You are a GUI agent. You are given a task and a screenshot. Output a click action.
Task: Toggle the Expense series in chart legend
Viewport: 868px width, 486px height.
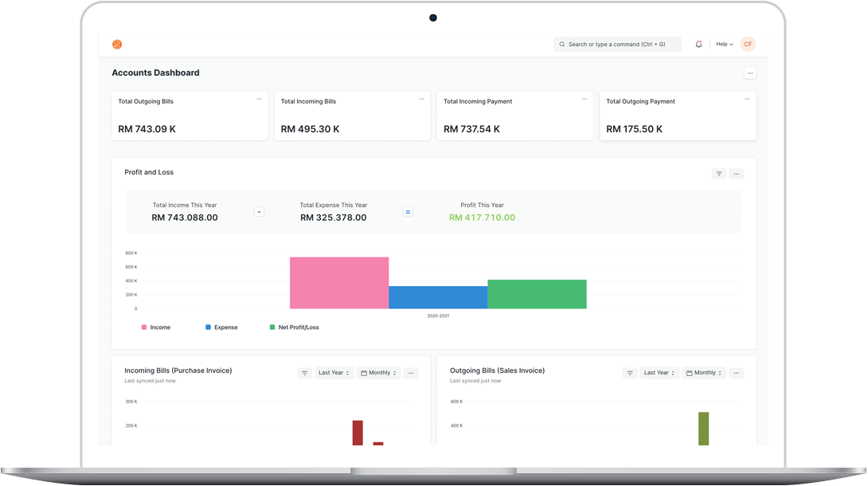pyautogui.click(x=221, y=327)
